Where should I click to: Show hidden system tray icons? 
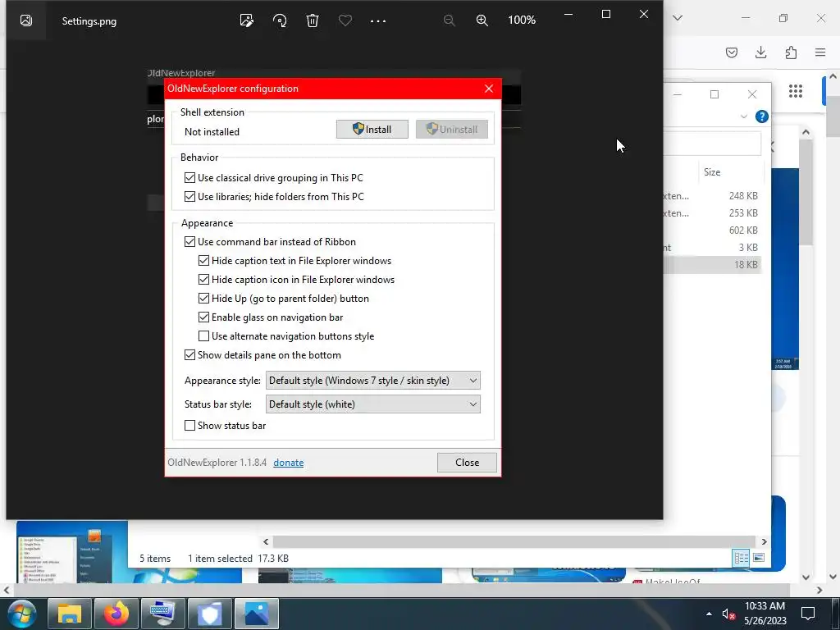point(709,614)
